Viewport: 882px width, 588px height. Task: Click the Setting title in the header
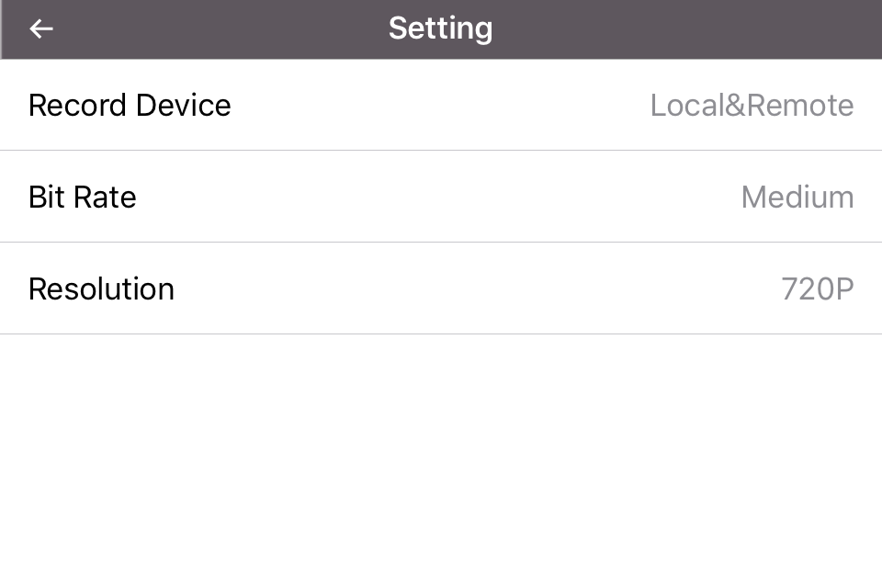[440, 28]
